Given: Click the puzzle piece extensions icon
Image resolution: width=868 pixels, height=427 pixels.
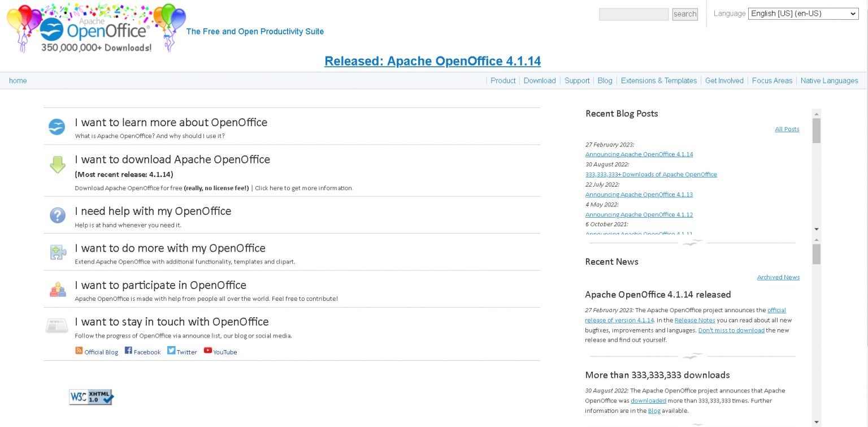Looking at the screenshot, I should [57, 252].
